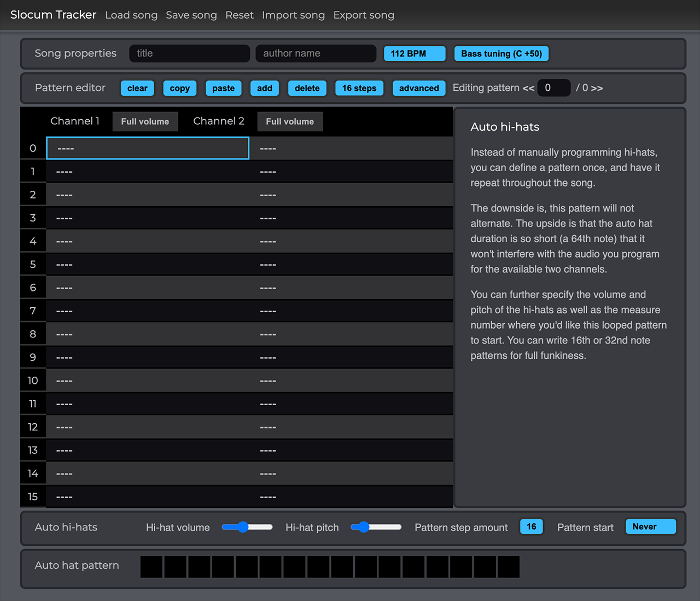This screenshot has height=601, width=700.
Task: Focus the author name field
Action: [x=316, y=54]
